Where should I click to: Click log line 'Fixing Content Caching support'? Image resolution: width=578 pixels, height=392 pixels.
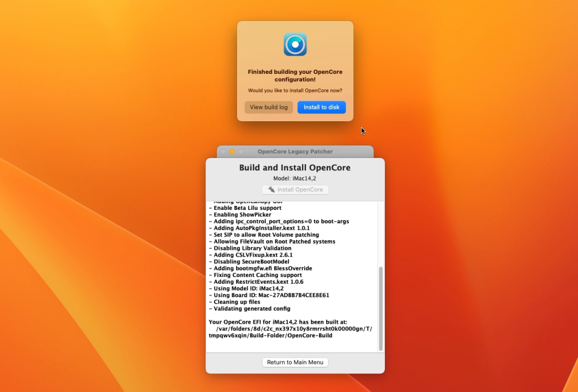click(256, 275)
